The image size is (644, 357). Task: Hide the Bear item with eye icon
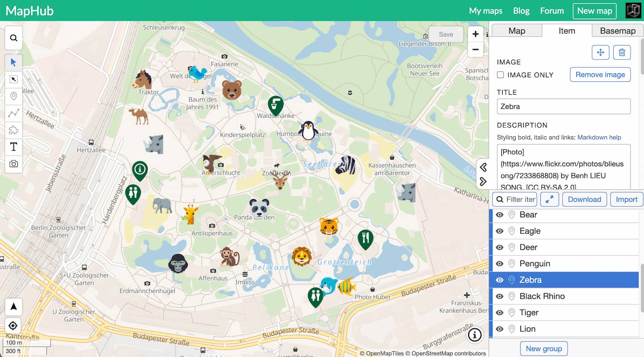[500, 215]
